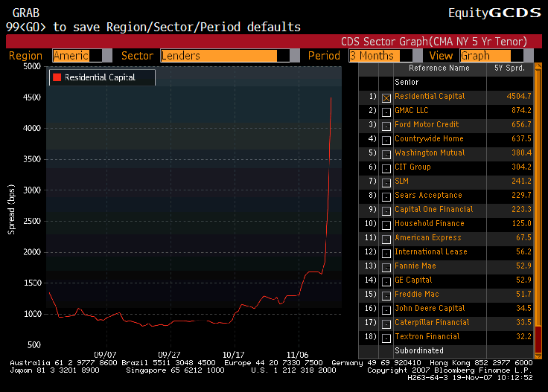Click the Period field showing 3 Months
The image size is (548, 392).
380,56
